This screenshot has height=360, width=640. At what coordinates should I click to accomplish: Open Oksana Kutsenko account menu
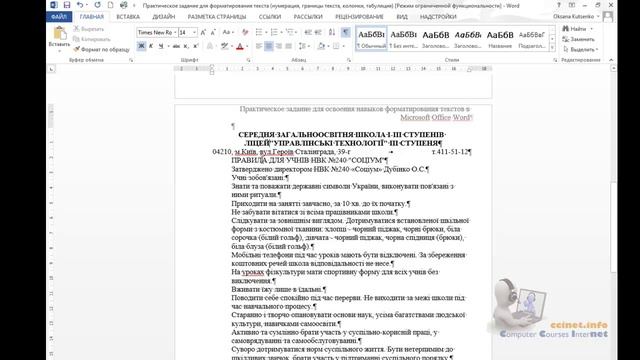pos(576,16)
